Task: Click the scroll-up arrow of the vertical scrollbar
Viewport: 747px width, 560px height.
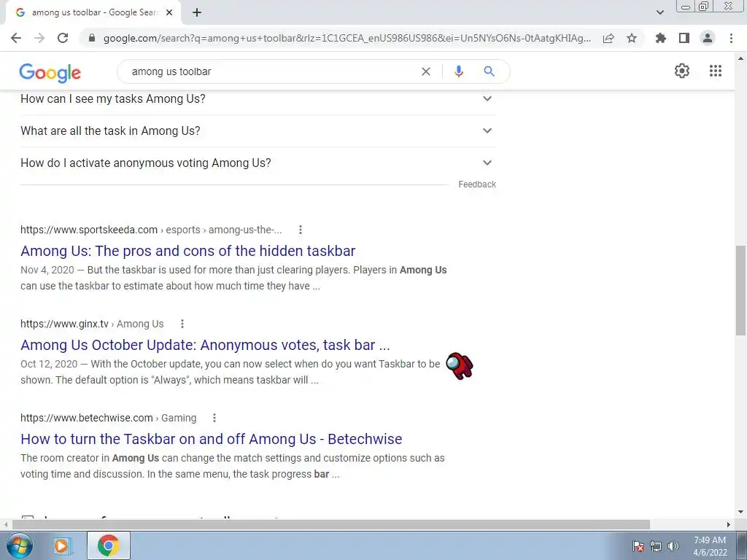Action: pos(740,58)
